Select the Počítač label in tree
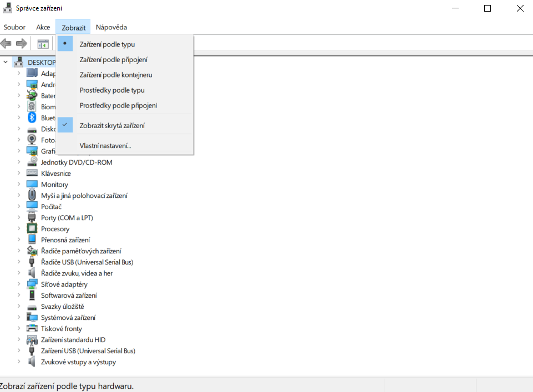Screen dimensions: 533x392 pos(52,206)
